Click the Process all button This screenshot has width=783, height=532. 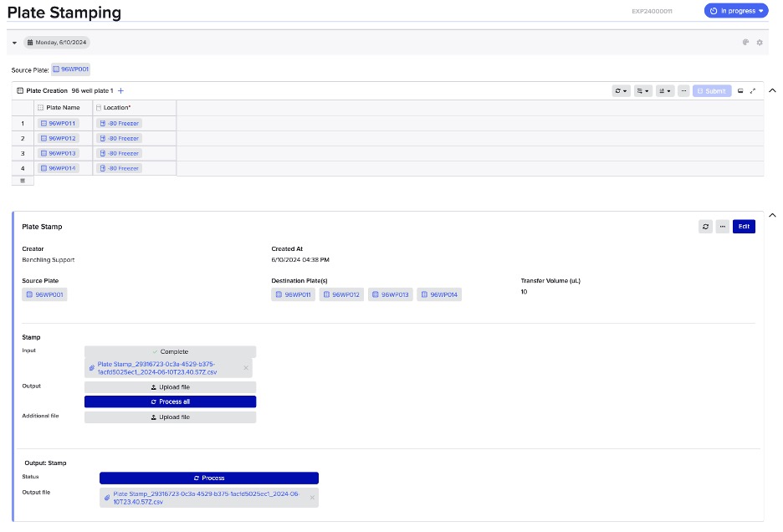click(x=170, y=402)
